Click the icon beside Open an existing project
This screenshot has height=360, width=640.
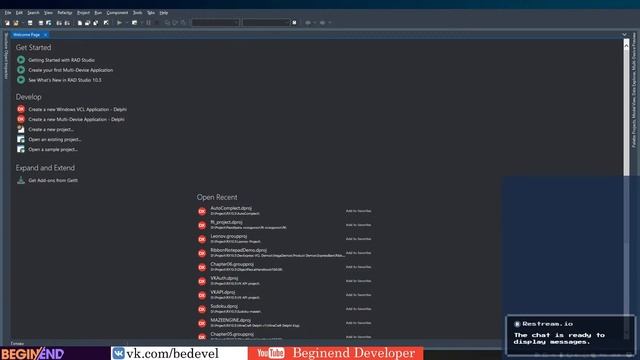[x=21, y=140]
